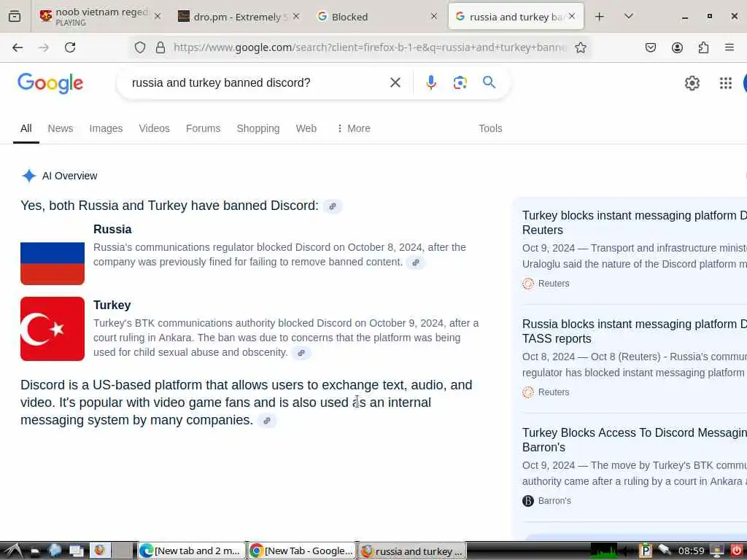Switch to the Forums results tab
The height and width of the screenshot is (560, 747).
point(203,128)
